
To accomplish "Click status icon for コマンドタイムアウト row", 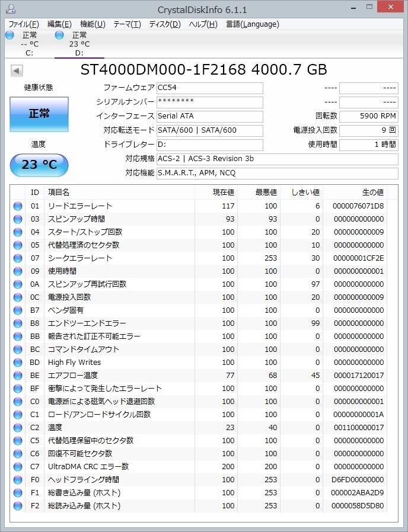I will [x=18, y=350].
